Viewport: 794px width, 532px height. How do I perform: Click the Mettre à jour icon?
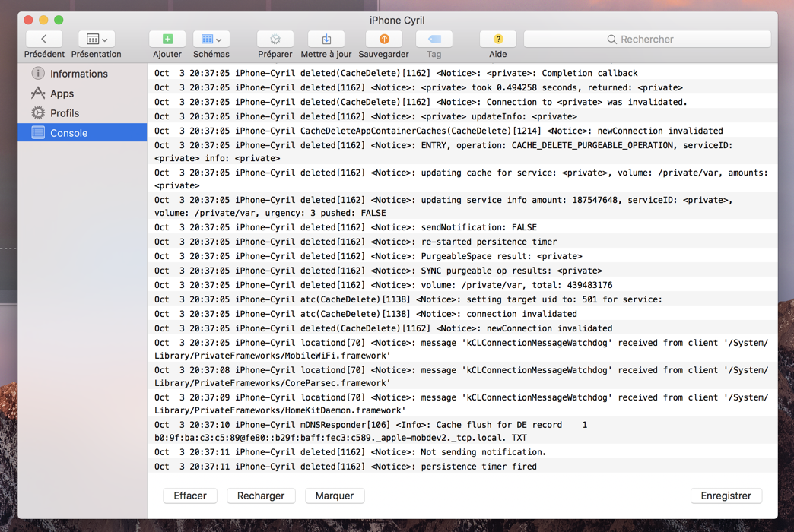[326, 39]
